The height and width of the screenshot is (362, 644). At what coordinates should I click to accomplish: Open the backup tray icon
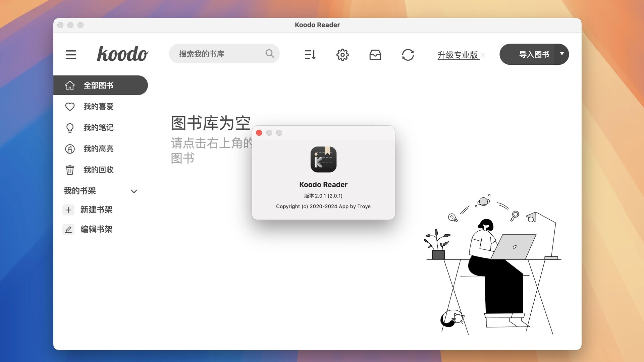coord(375,55)
